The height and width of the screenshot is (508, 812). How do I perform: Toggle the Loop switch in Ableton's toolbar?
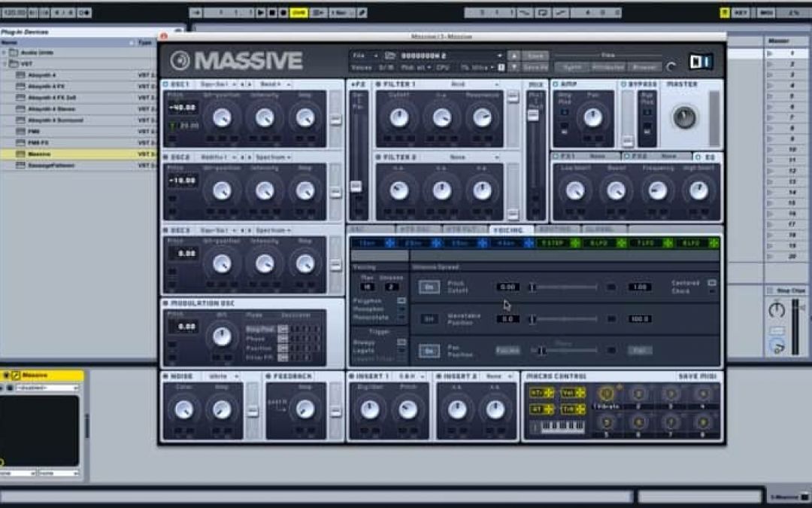pyautogui.click(x=542, y=13)
